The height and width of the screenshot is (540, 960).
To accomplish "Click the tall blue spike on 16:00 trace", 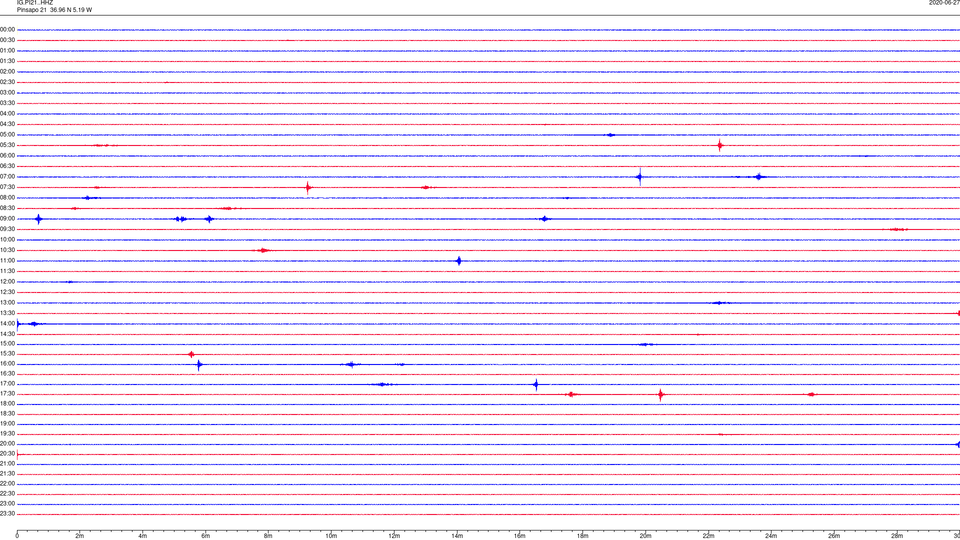I will (x=199, y=365).
